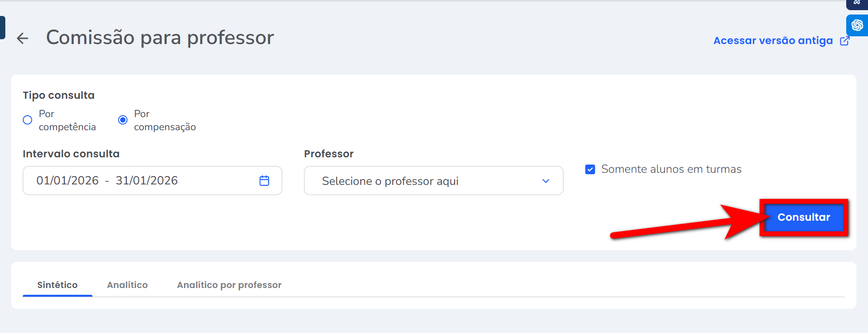Click the 'Somente alunos em turmas' label text
868x333 pixels.
671,169
